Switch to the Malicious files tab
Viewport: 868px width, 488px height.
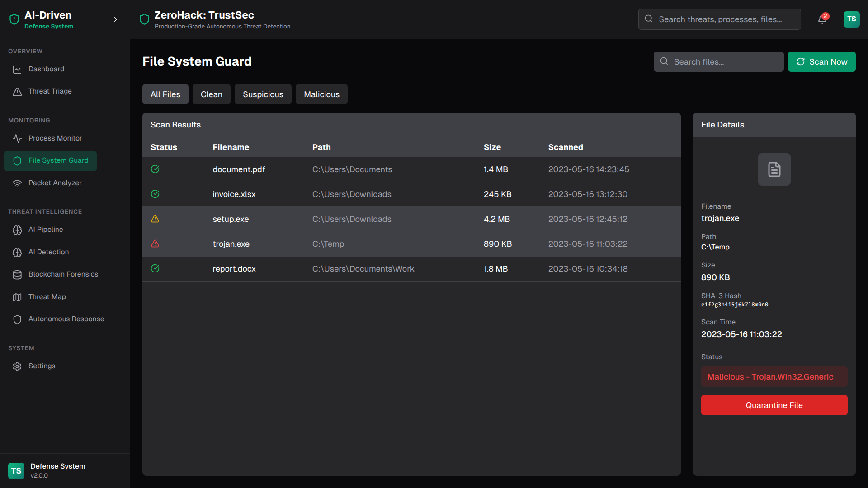(x=321, y=94)
